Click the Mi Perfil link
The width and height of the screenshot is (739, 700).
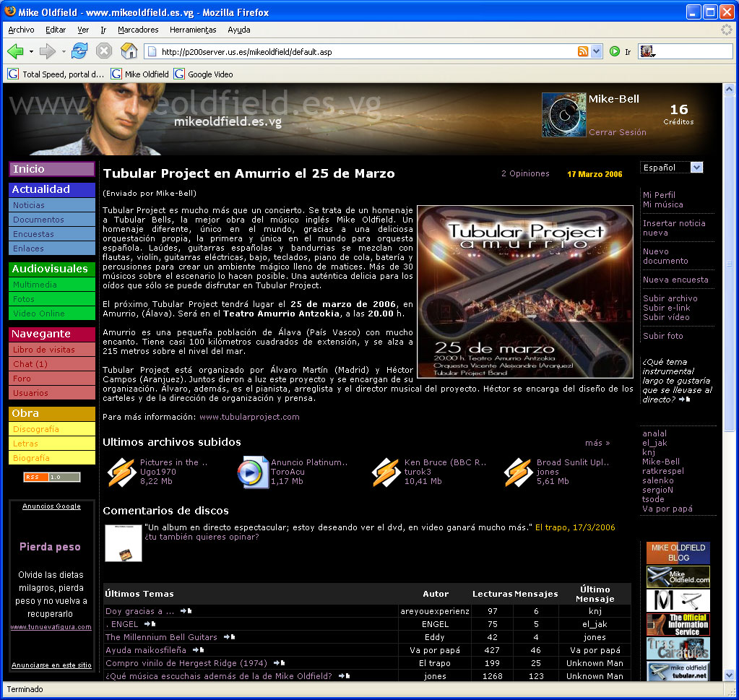coord(659,194)
